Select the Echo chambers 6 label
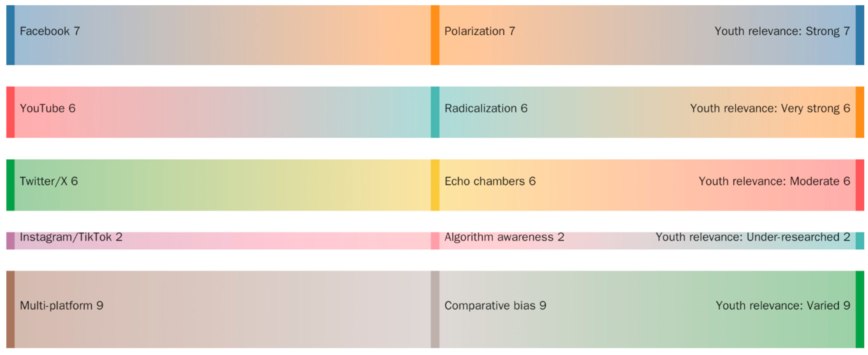Screen dimensions: 868x355 tap(490, 181)
